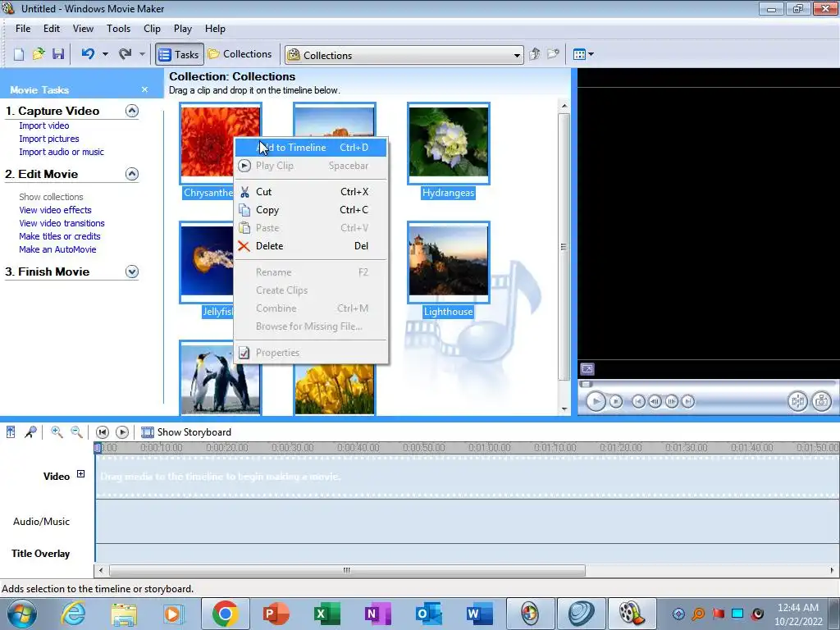The image size is (840, 630).
Task: Expand the Video track plus box
Action: (x=80, y=473)
